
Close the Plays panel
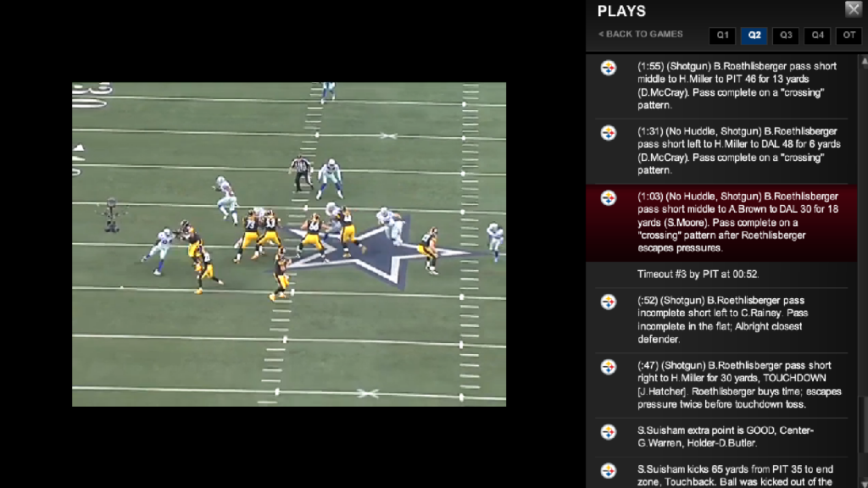853,8
